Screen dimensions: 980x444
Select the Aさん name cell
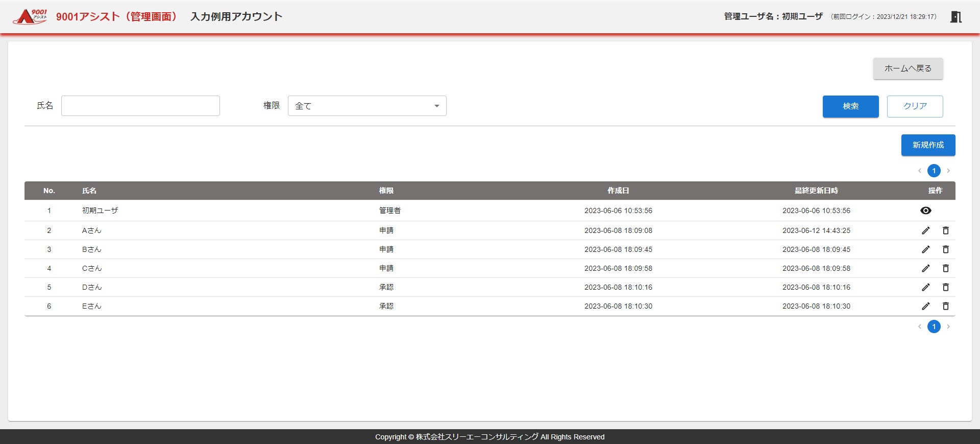pyautogui.click(x=92, y=230)
